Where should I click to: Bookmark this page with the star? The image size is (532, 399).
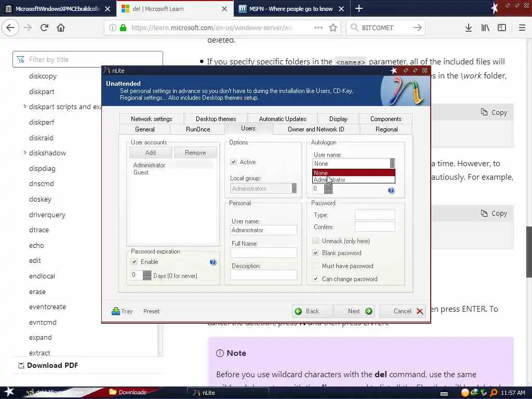coord(333,28)
